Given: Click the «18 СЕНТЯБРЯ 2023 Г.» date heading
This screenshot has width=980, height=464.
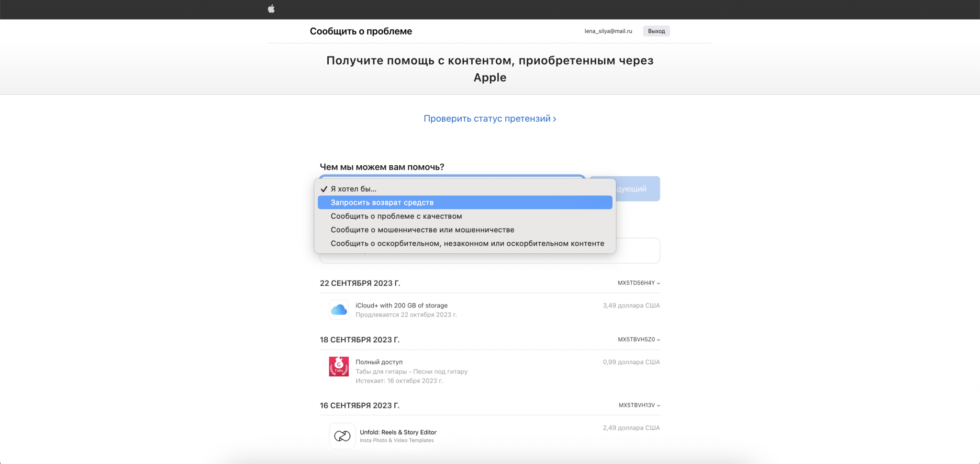Looking at the screenshot, I should (359, 340).
